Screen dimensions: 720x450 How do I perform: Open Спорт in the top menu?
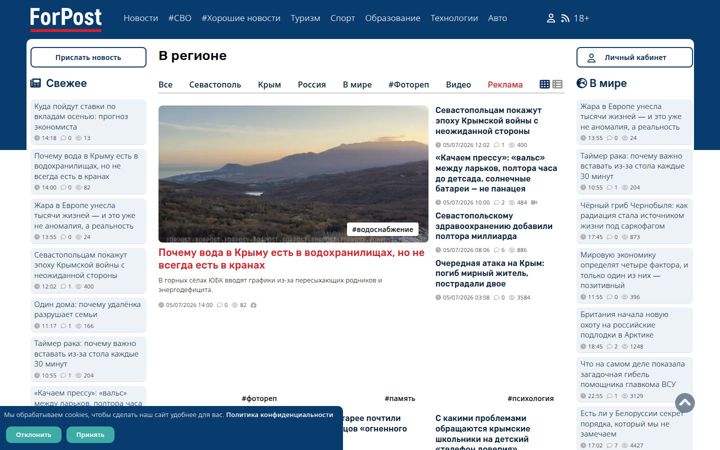tap(343, 18)
